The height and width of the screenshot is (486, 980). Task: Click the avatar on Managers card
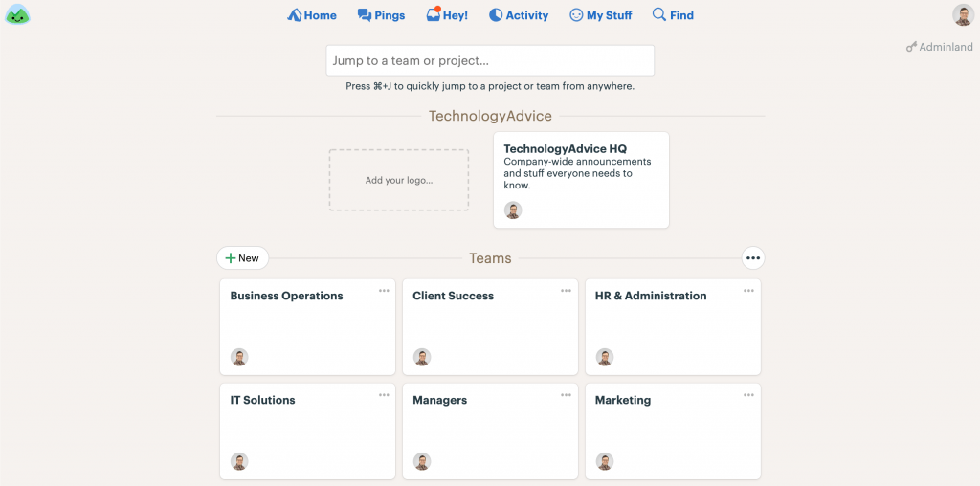pyautogui.click(x=422, y=462)
